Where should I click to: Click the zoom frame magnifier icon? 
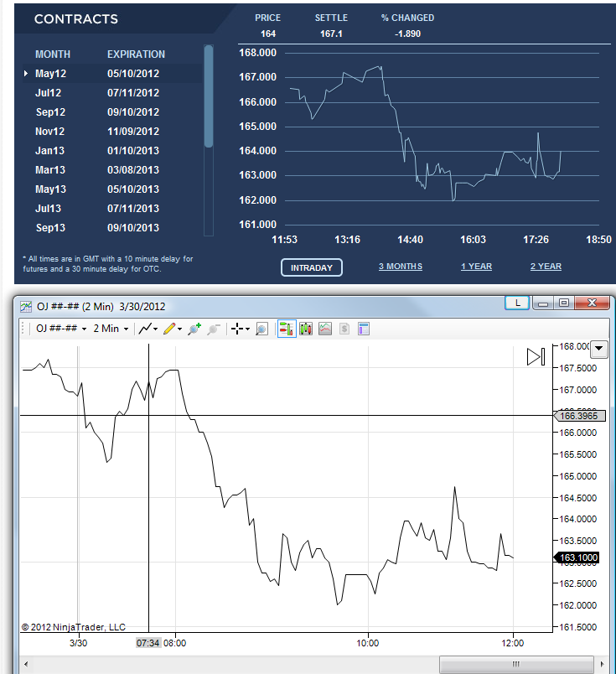pos(261,329)
